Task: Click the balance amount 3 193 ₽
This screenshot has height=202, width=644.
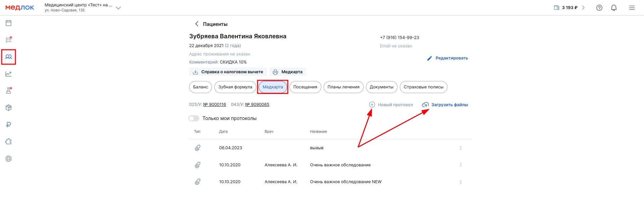Action: [x=570, y=8]
